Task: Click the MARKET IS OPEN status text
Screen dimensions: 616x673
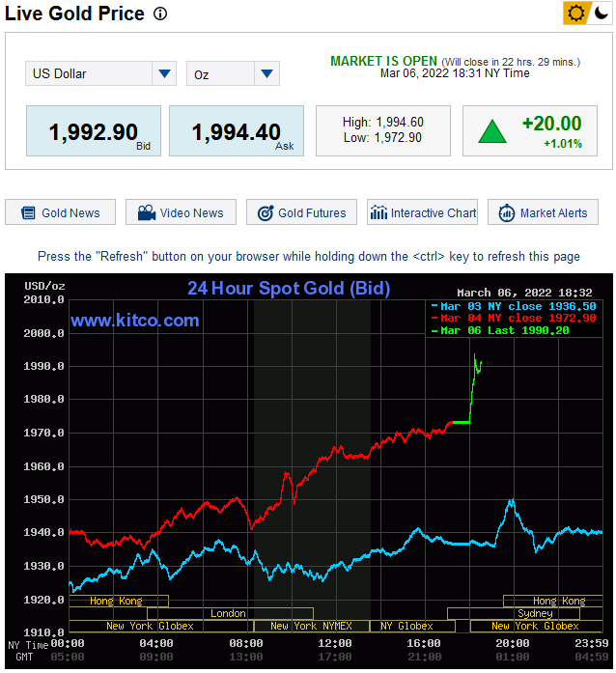Action: pos(383,62)
